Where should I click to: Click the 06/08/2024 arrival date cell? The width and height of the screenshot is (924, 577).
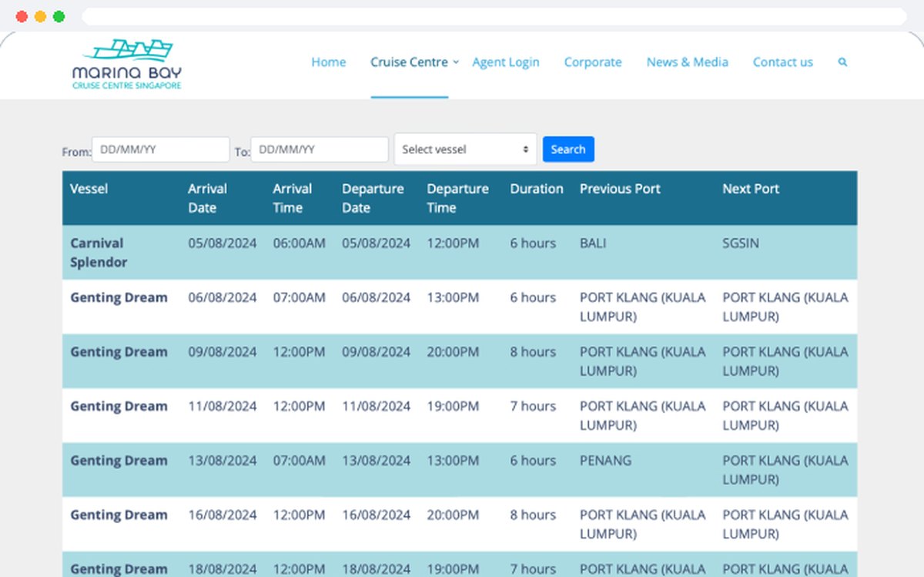point(223,298)
